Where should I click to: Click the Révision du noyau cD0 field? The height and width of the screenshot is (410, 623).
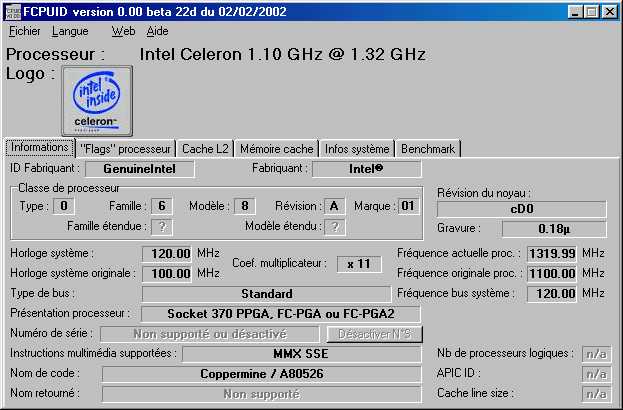(x=522, y=209)
